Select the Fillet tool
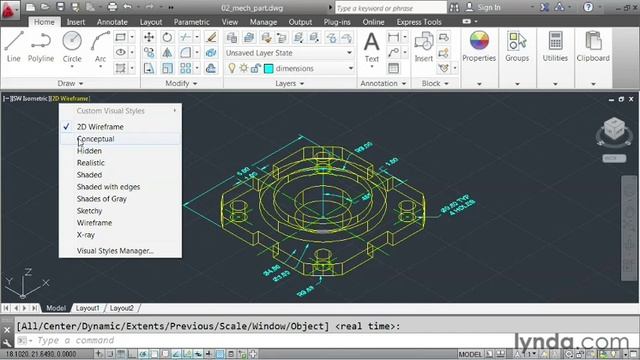Viewport: 640px width, 360px height. pyautogui.click(x=185, y=52)
